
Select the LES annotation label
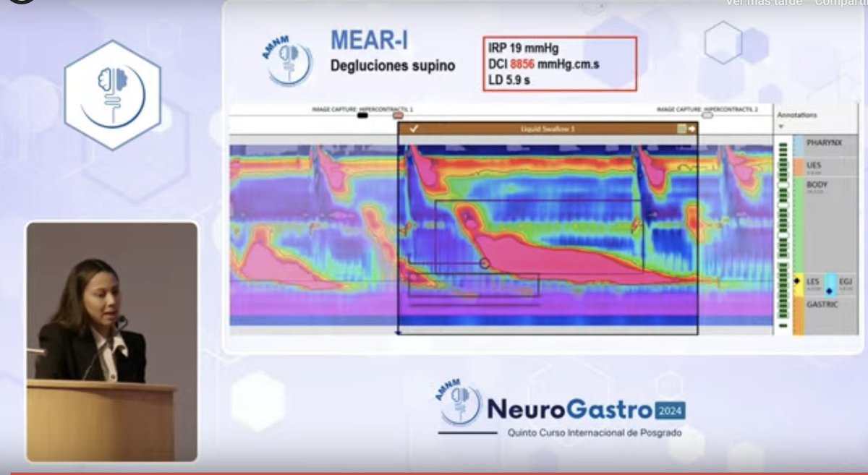pos(813,281)
